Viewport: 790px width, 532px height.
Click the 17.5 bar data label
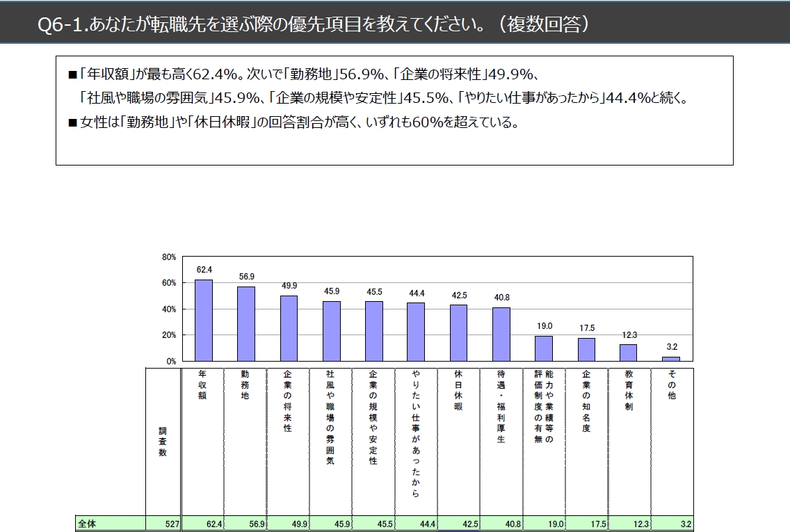coord(587,328)
